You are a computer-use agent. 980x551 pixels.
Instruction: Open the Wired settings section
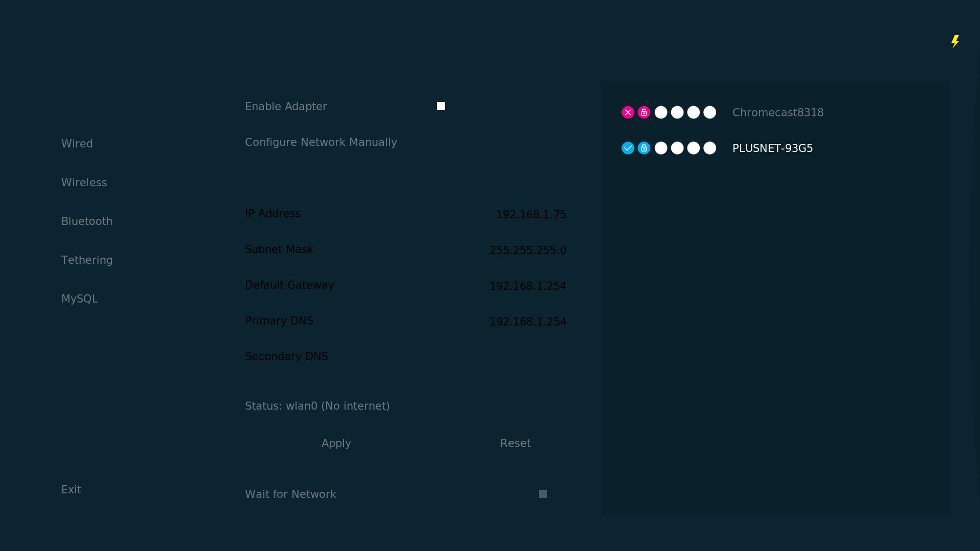[x=77, y=144]
